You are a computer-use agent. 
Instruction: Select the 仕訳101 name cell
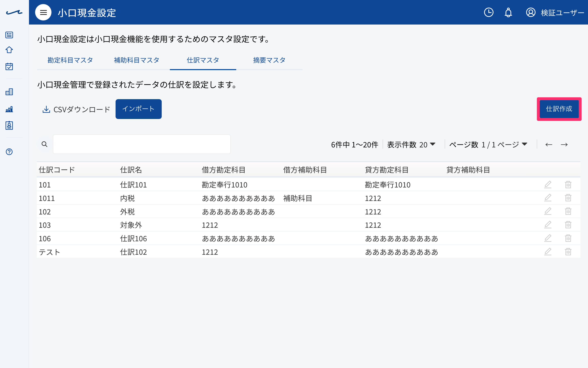pyautogui.click(x=133, y=185)
